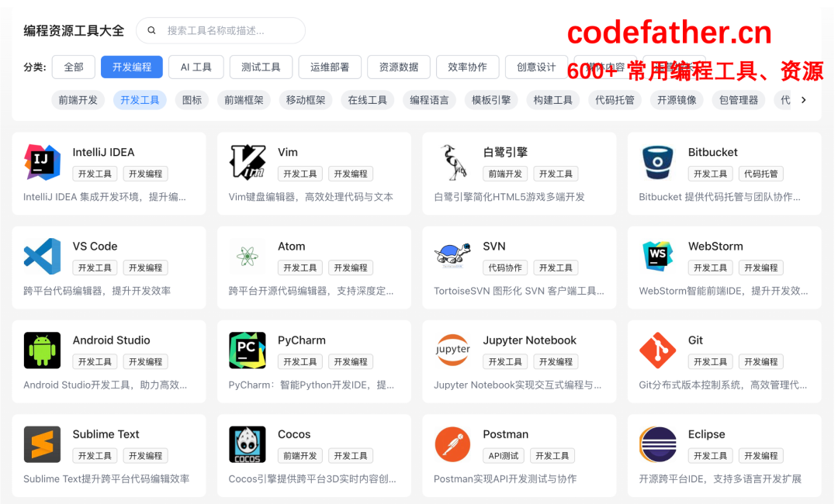The height and width of the screenshot is (504, 838).
Task: Toggle the 代码托管 filter tag
Action: pyautogui.click(x=615, y=100)
